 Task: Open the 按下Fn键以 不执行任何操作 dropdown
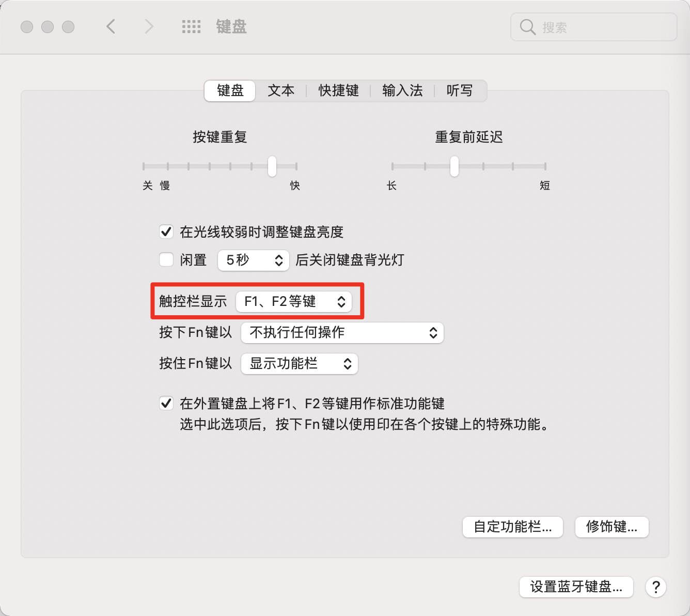(342, 333)
